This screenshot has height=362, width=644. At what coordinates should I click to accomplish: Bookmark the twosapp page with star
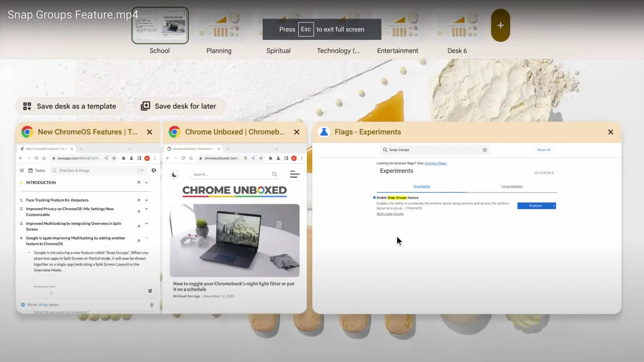114,158
